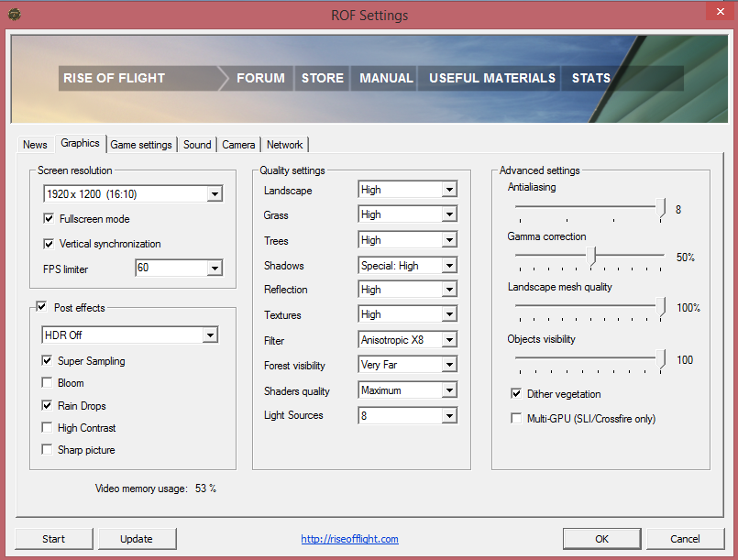
Task: Open the Reflection quality dropdown
Action: tap(408, 290)
